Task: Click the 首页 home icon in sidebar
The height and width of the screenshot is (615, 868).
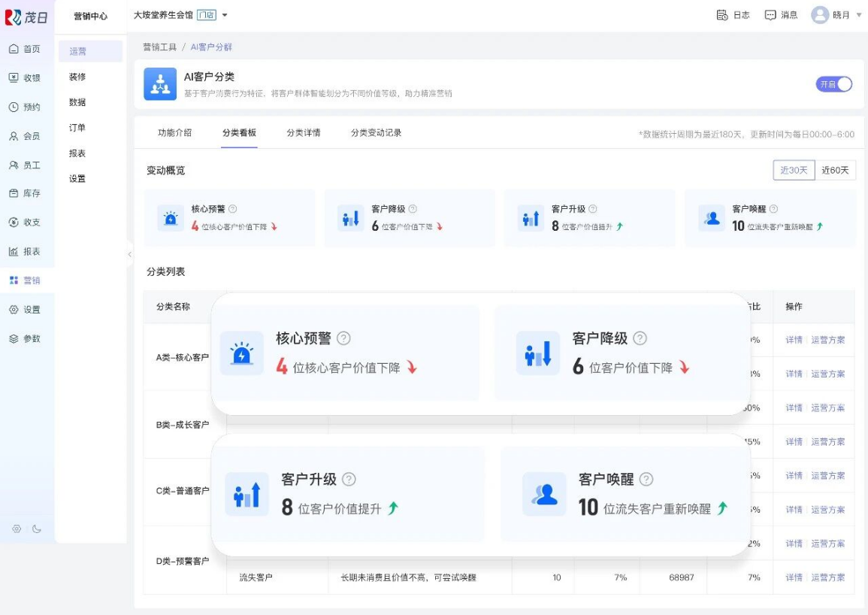Action: click(14, 49)
